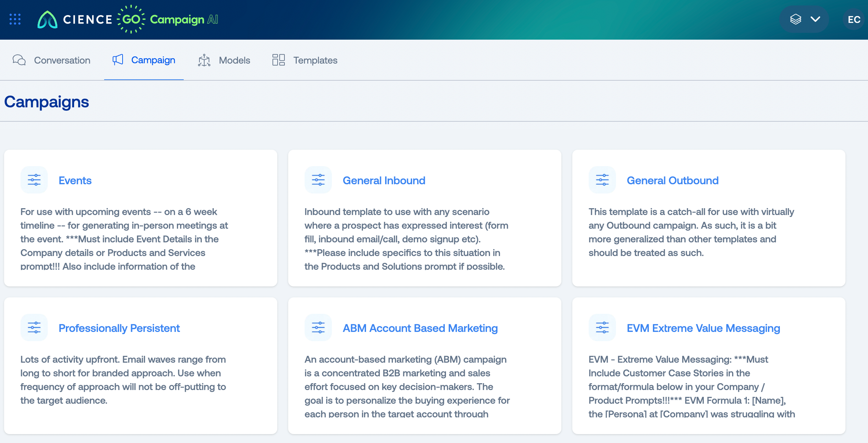Click the flowchart icon next to Models
868x443 pixels.
coord(204,60)
